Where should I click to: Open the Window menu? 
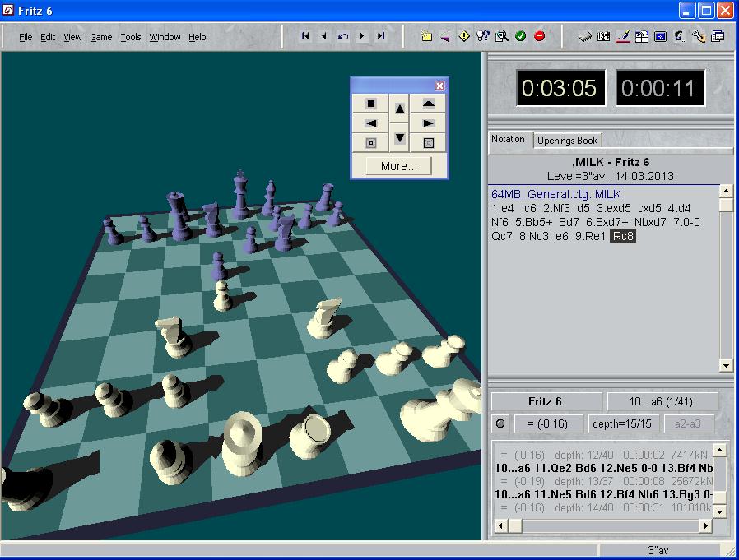pos(165,37)
